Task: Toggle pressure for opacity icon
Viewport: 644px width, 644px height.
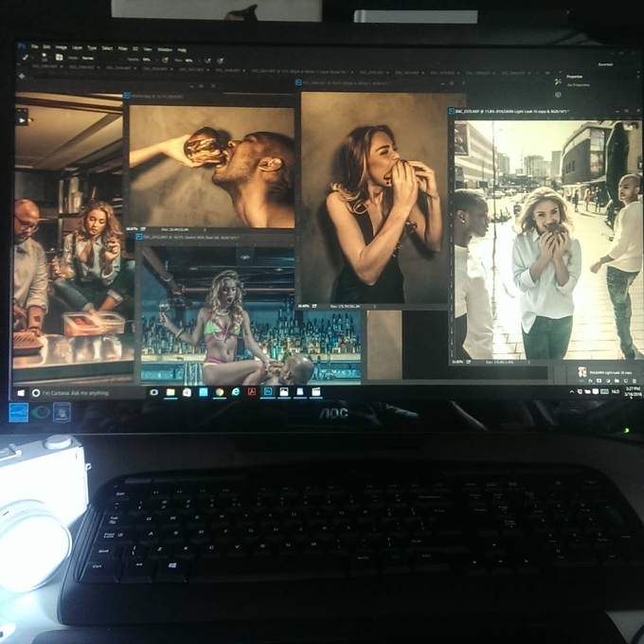Action: pos(165,60)
